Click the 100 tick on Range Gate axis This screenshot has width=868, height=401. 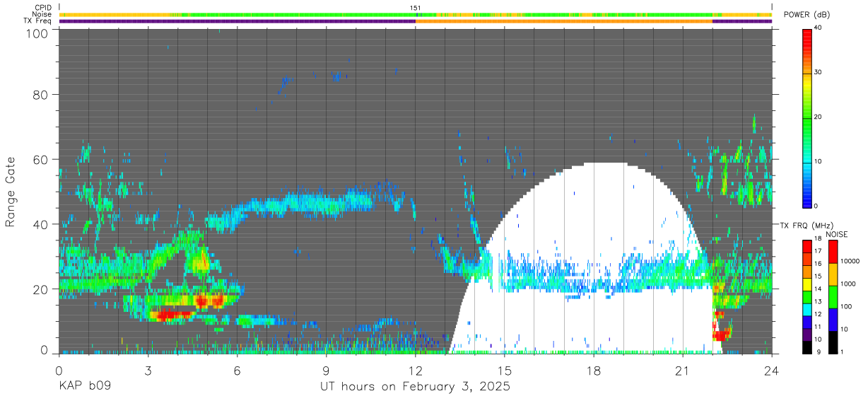(37, 33)
